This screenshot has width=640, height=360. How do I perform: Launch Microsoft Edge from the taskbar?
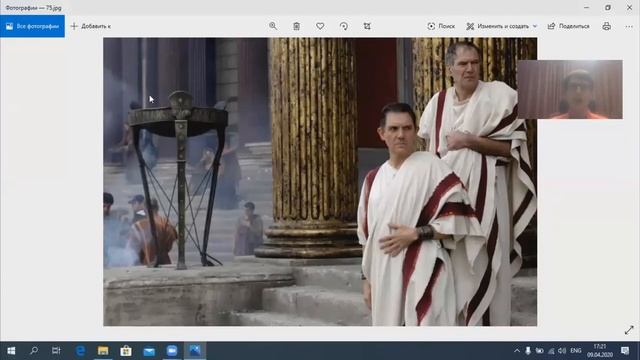[80, 351]
